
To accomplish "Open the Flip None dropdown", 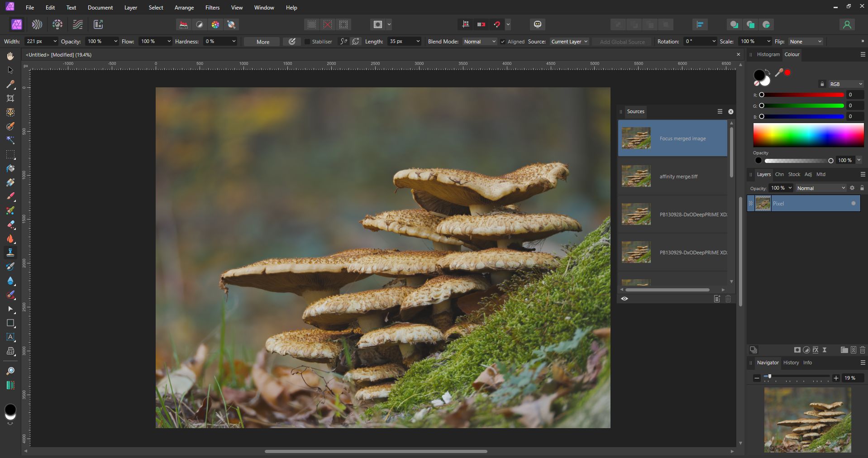I will 805,42.
